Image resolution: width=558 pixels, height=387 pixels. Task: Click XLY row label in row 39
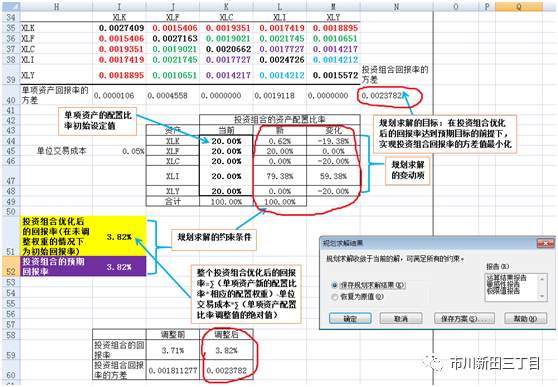[x=56, y=75]
